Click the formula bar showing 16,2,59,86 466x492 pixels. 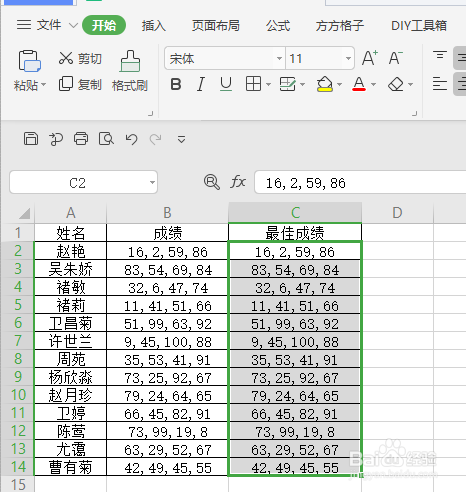[x=360, y=183]
